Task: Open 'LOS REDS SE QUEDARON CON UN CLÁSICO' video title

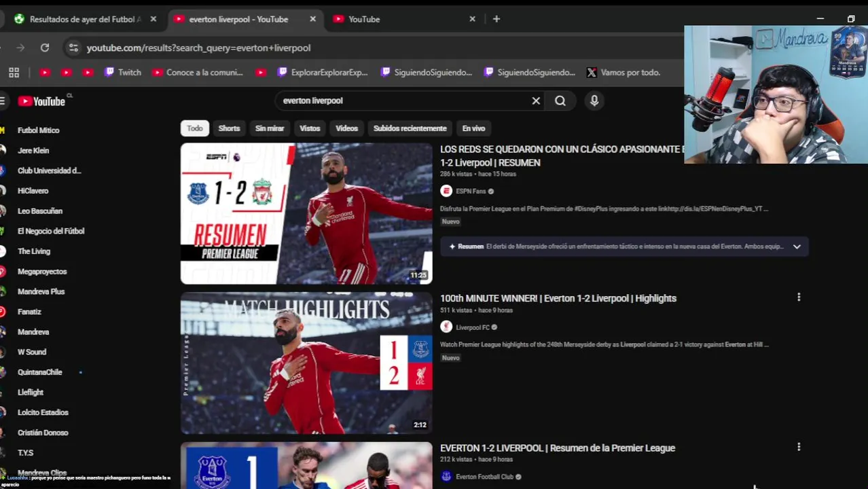Action: [x=562, y=156]
